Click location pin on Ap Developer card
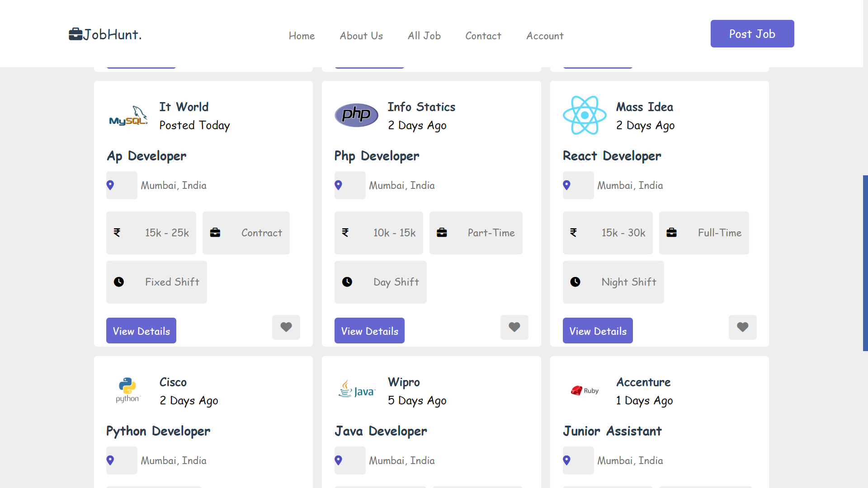Screen dimensions: 868x488 click(110, 185)
